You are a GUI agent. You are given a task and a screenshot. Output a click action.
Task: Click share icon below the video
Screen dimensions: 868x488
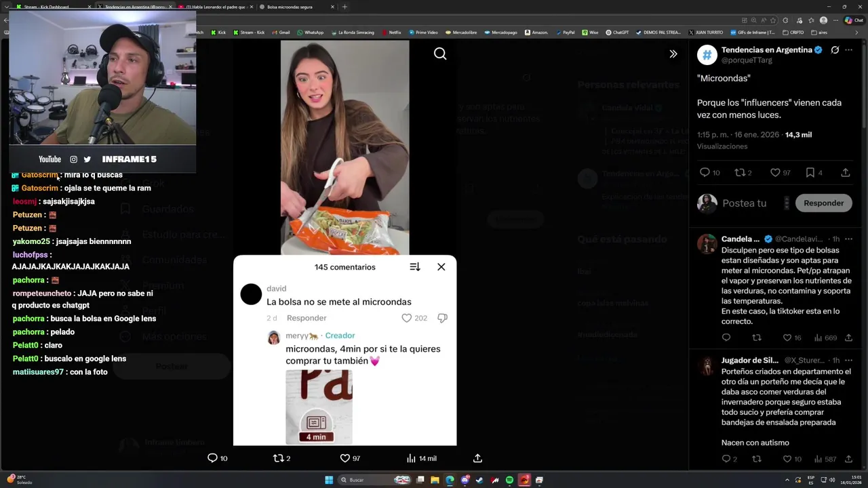tap(477, 458)
